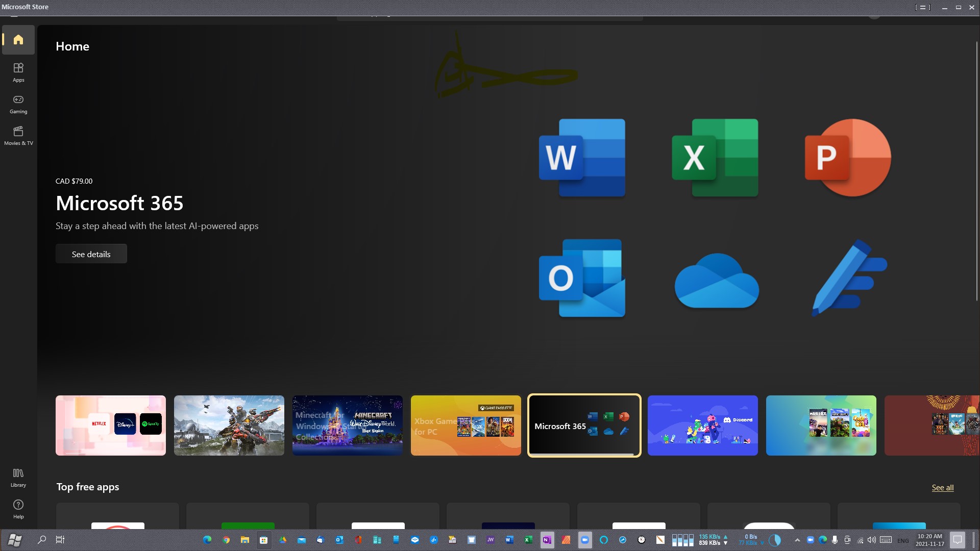Open the Windows Start menu
The image size is (980, 551).
tap(15, 540)
